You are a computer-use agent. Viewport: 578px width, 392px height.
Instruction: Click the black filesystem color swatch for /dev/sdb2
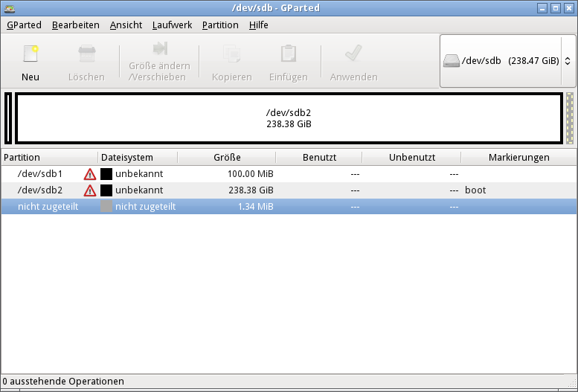[106, 190]
